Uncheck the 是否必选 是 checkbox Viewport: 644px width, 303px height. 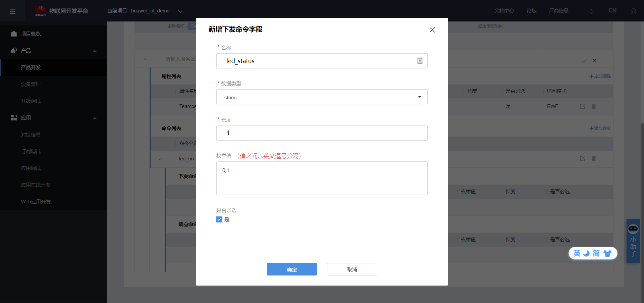(219, 219)
